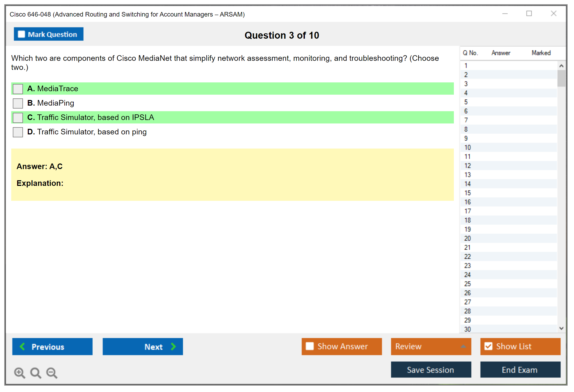This screenshot has width=574, height=392.
Task: Open the Review dropdown menu
Action: click(x=463, y=346)
